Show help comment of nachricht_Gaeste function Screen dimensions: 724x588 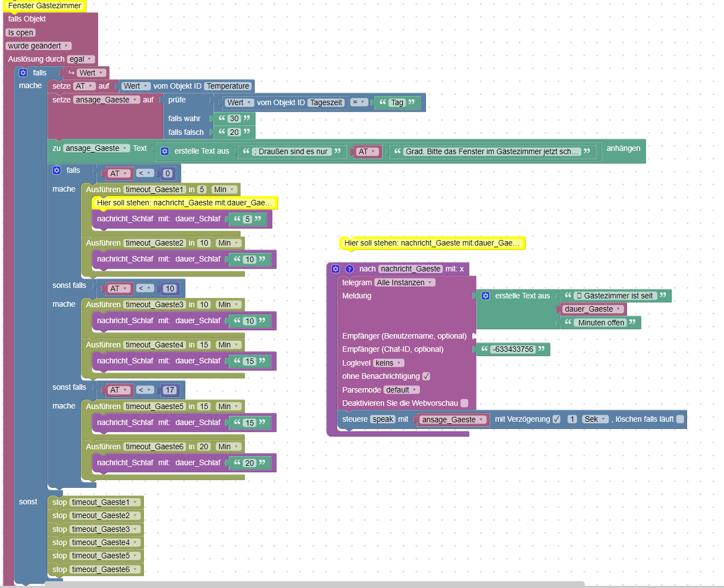point(349,269)
